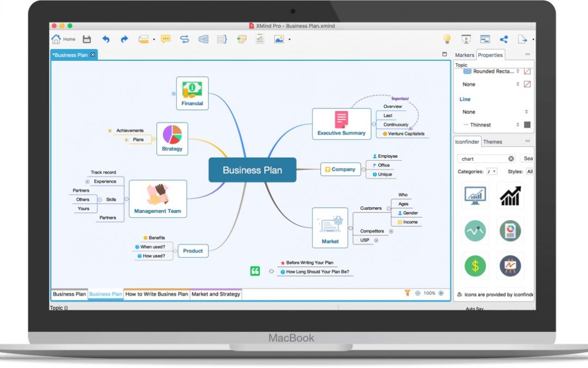588x368 pixels.
Task: Zoom out with the minus icon
Action: pos(418,293)
